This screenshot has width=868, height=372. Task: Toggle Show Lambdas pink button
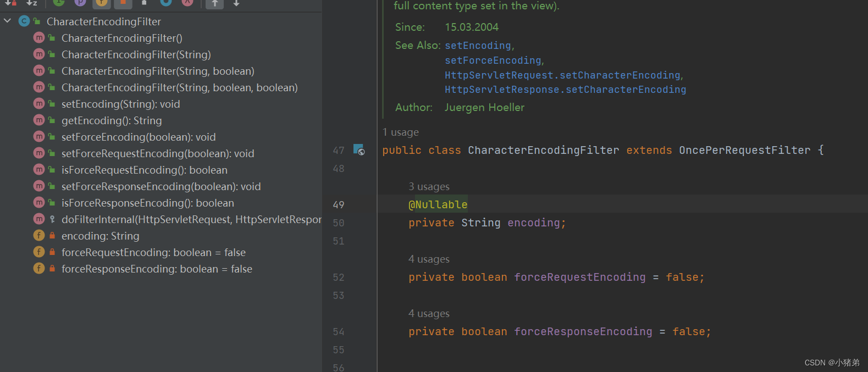coord(187,2)
